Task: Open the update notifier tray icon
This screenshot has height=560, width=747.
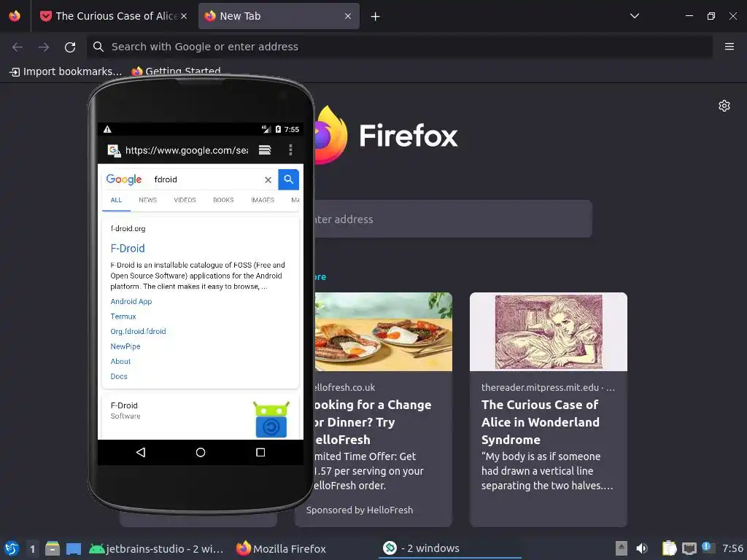Action: (708, 548)
